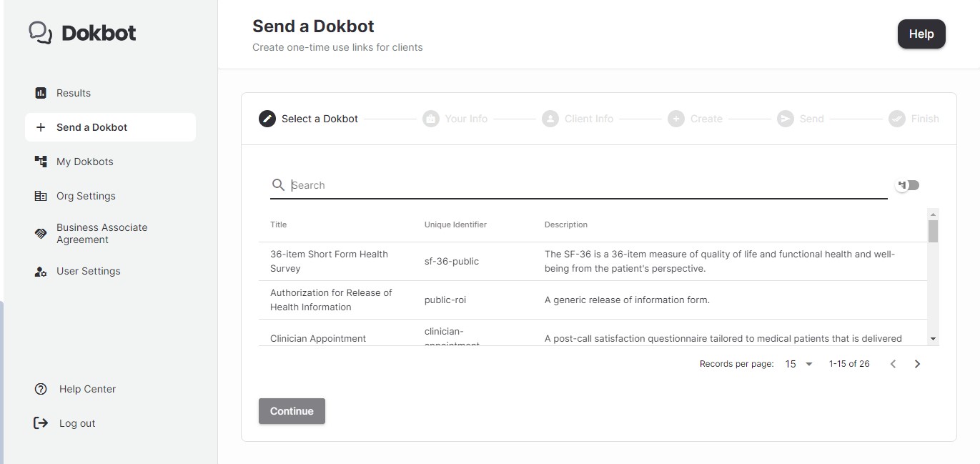Open the Help Center link
This screenshot has height=464, width=980.
pyautogui.click(x=87, y=389)
